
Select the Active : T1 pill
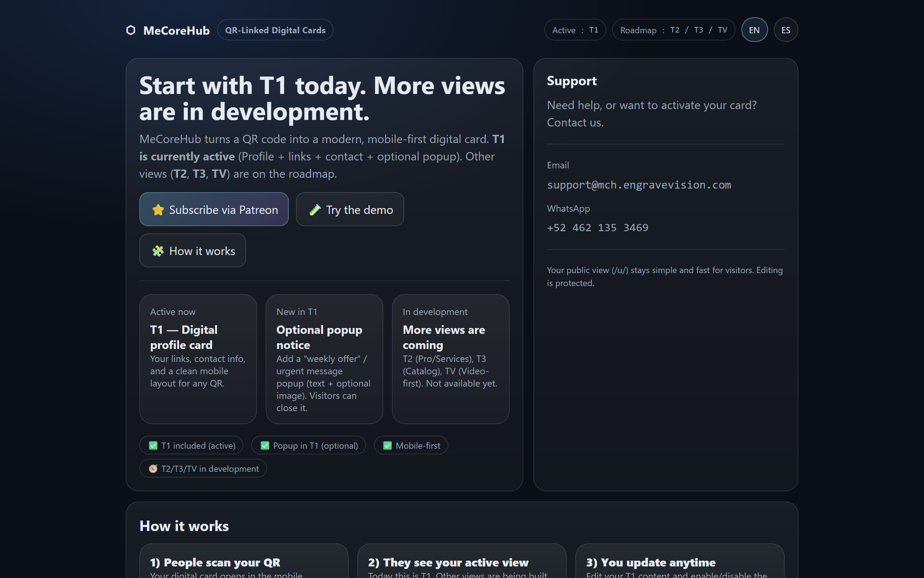(x=575, y=30)
